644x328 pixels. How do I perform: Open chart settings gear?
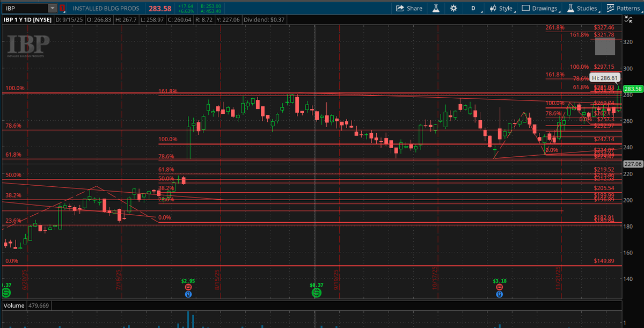[x=454, y=8]
